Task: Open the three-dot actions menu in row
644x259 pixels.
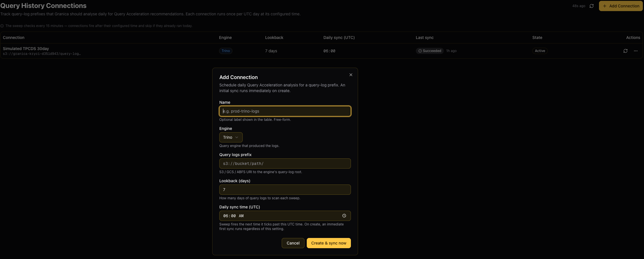Action: click(x=635, y=51)
